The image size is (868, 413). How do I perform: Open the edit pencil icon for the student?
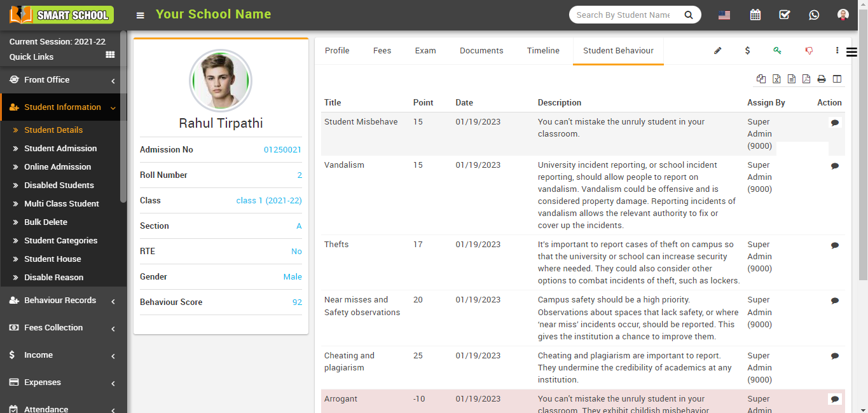717,50
